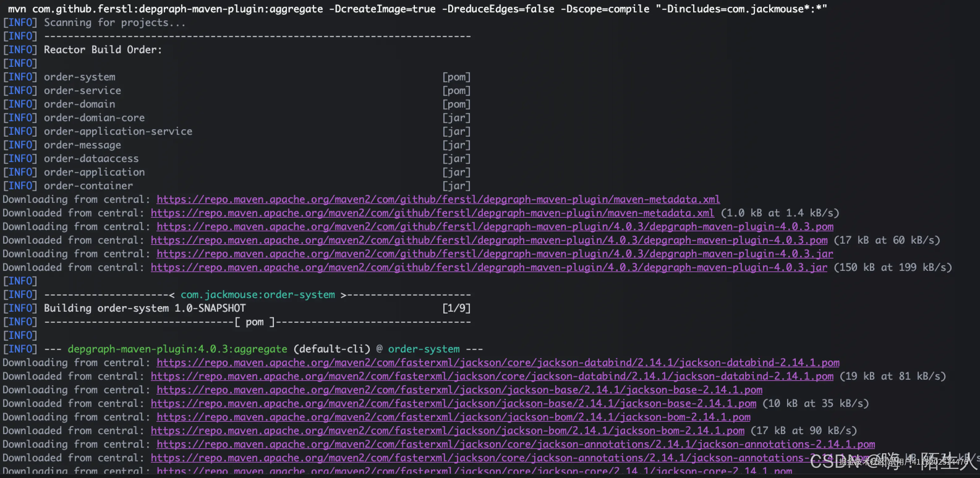Image resolution: width=980 pixels, height=478 pixels.
Task: Click depgraph-maven-plugin:4.0.3:aggregate goal text
Action: [x=177, y=349]
